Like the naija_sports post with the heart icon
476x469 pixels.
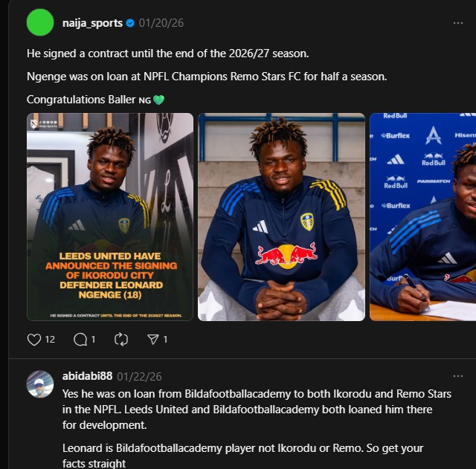point(34,340)
